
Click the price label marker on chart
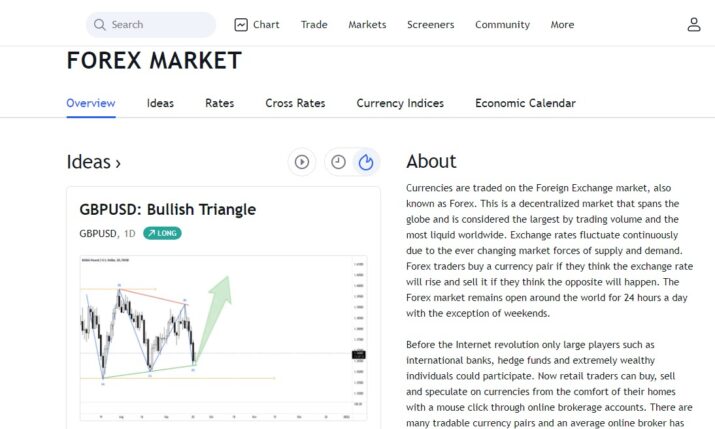(359, 355)
